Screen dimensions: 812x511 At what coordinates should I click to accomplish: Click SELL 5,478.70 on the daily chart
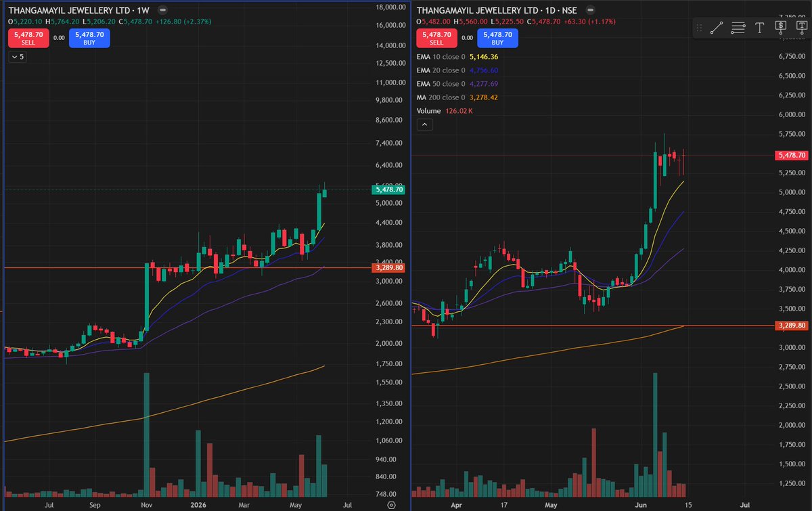437,38
